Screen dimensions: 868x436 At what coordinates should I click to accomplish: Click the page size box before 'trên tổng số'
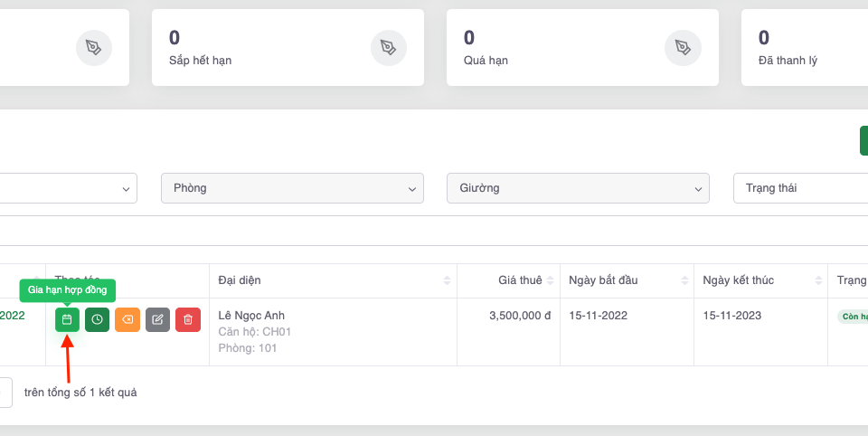tap(5, 393)
